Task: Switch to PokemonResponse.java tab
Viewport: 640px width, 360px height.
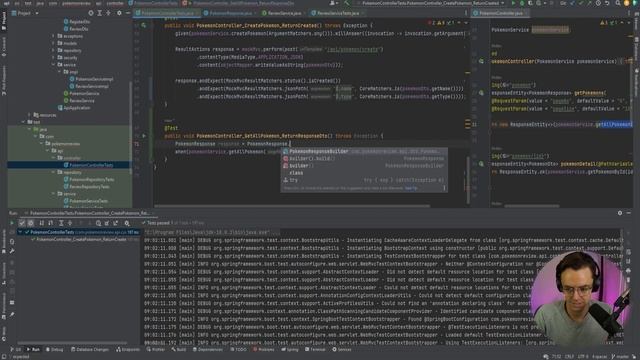Action: (230, 13)
